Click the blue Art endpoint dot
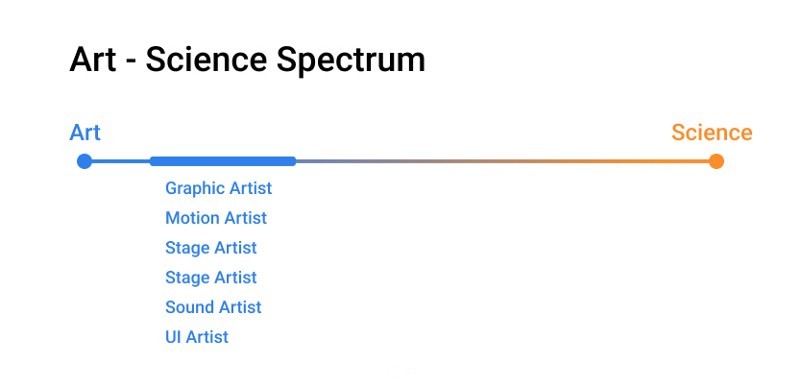This screenshot has width=800, height=386. pyautogui.click(x=84, y=161)
